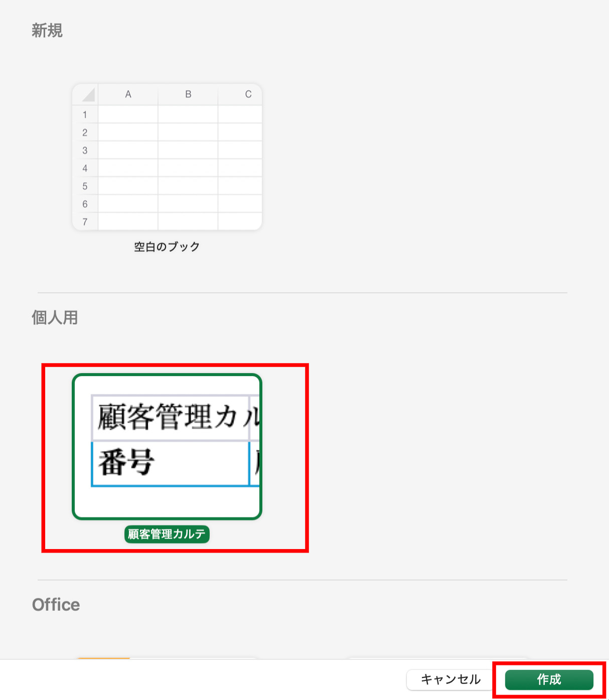Click column header B in the preview
Viewport: 609px width, 700px height.
(188, 94)
